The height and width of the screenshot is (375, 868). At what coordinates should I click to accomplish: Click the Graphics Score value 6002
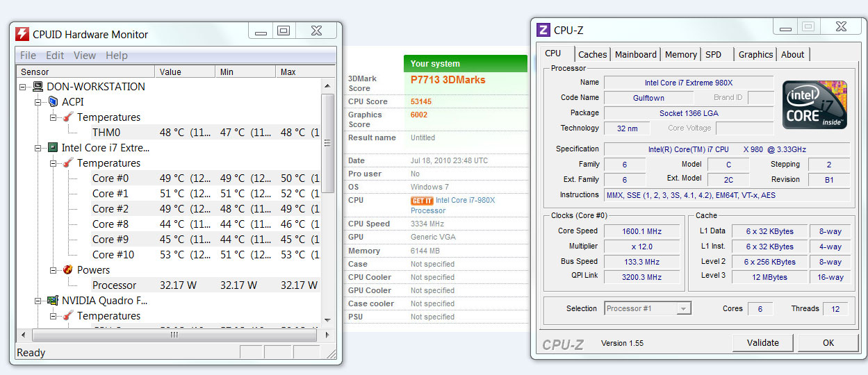point(419,115)
